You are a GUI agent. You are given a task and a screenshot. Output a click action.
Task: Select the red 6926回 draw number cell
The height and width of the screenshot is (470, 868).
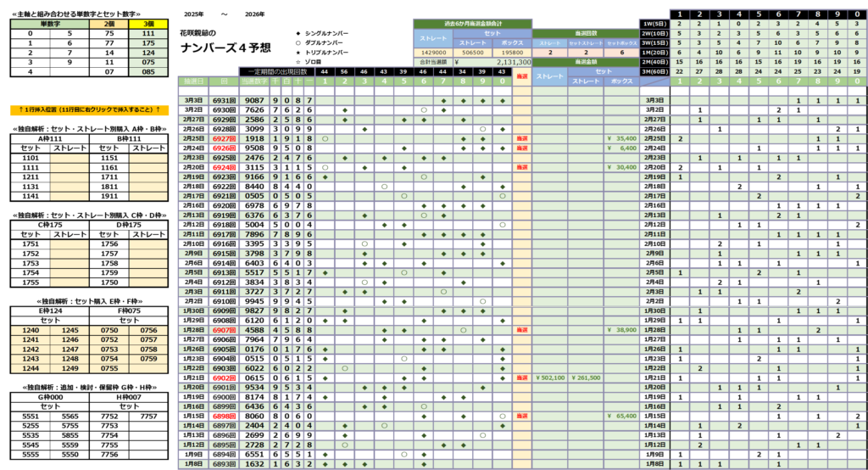tap(224, 148)
